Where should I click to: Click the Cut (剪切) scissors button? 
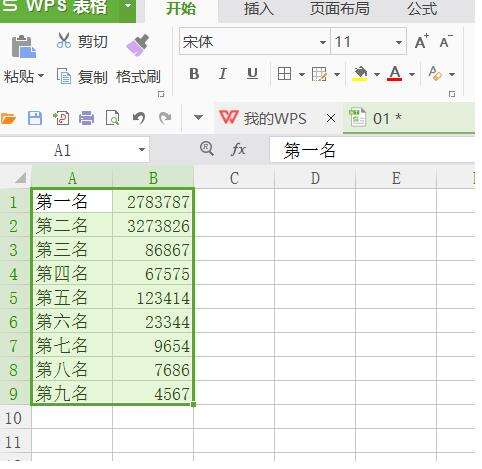[x=82, y=41]
